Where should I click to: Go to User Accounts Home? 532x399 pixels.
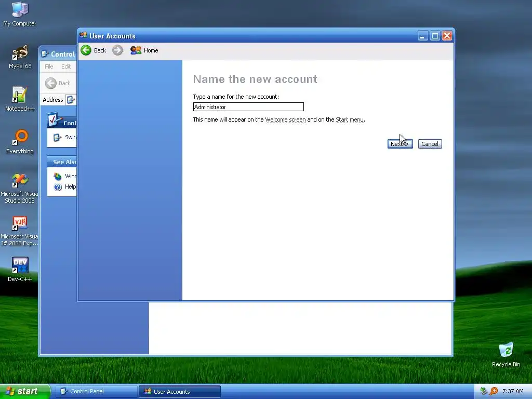coord(144,50)
